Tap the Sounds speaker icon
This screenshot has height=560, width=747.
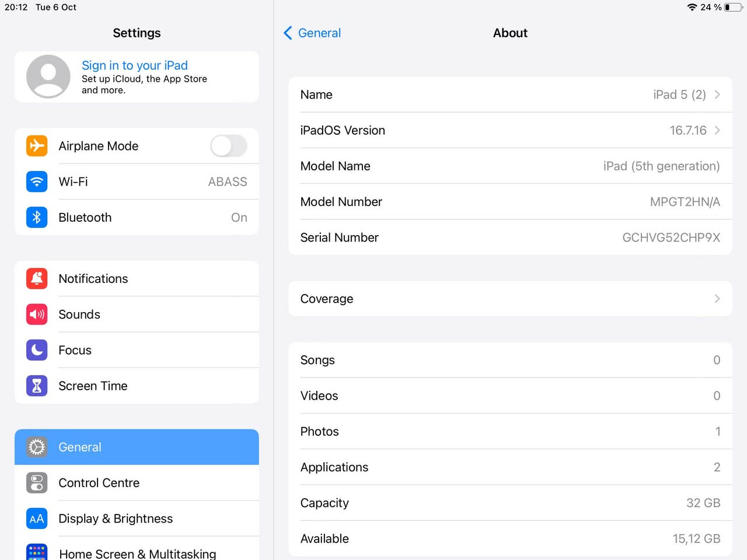(x=37, y=314)
